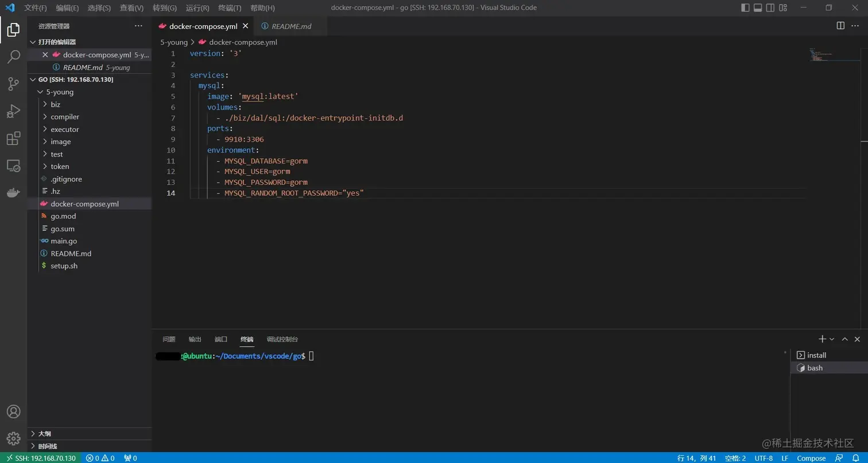Select the install terminal in terminal list
Image resolution: width=868 pixels, height=463 pixels.
click(x=829, y=355)
